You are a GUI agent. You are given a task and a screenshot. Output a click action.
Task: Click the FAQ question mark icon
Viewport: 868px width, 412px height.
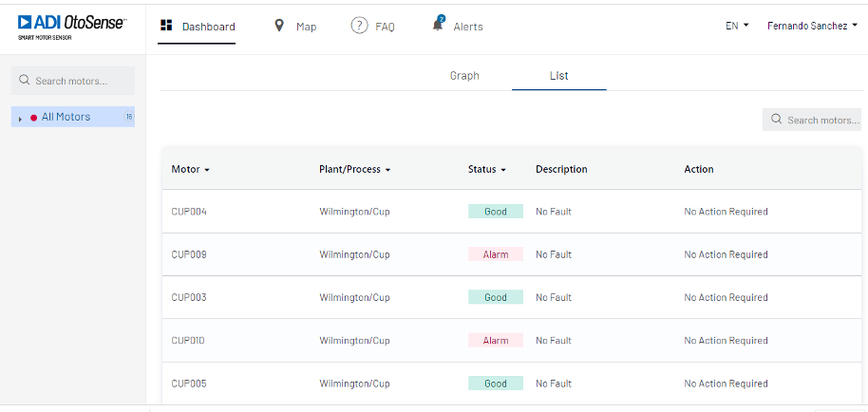tap(359, 26)
